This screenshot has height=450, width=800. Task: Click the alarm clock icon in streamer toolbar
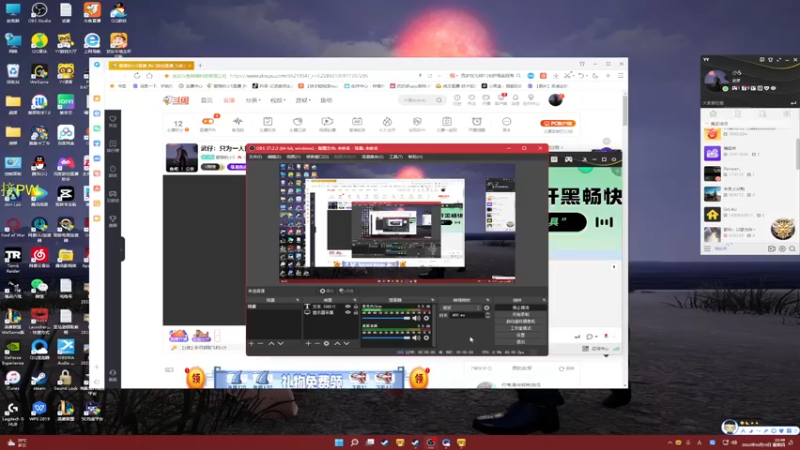click(x=477, y=123)
